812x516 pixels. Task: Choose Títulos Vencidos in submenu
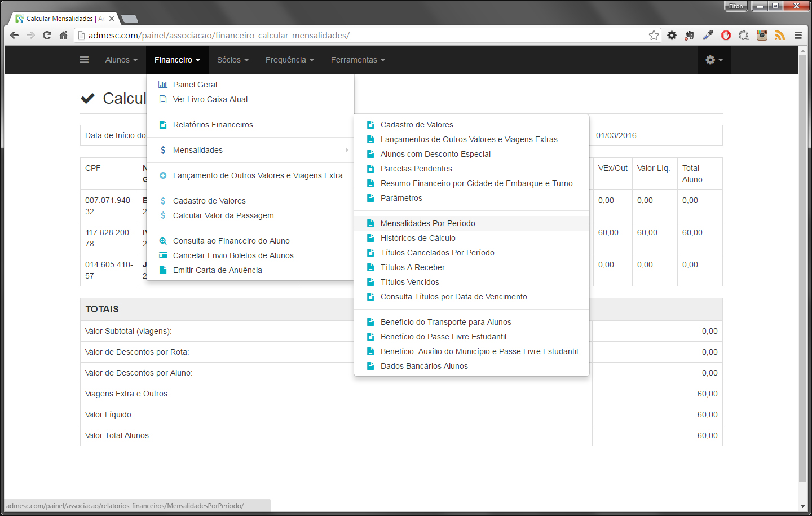[409, 282]
